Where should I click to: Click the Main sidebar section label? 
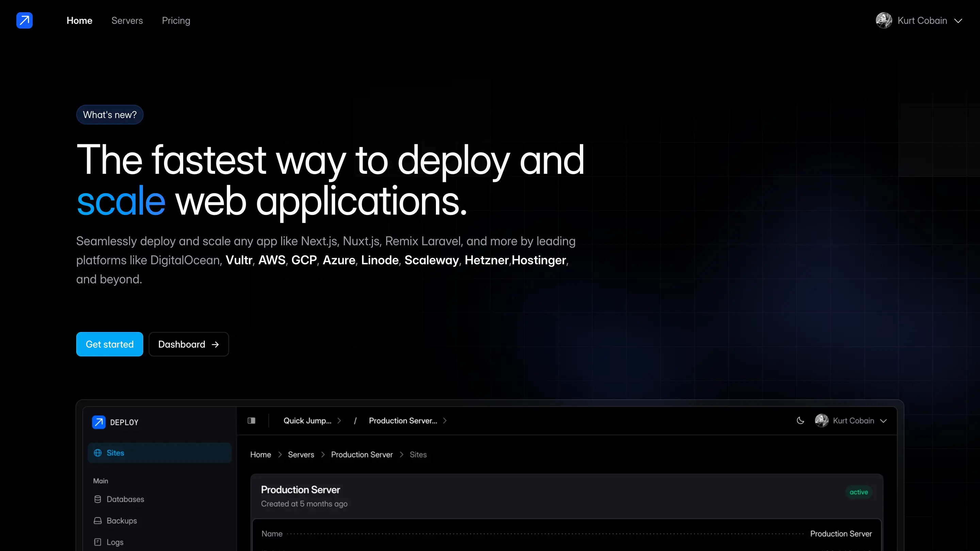pos(100,481)
